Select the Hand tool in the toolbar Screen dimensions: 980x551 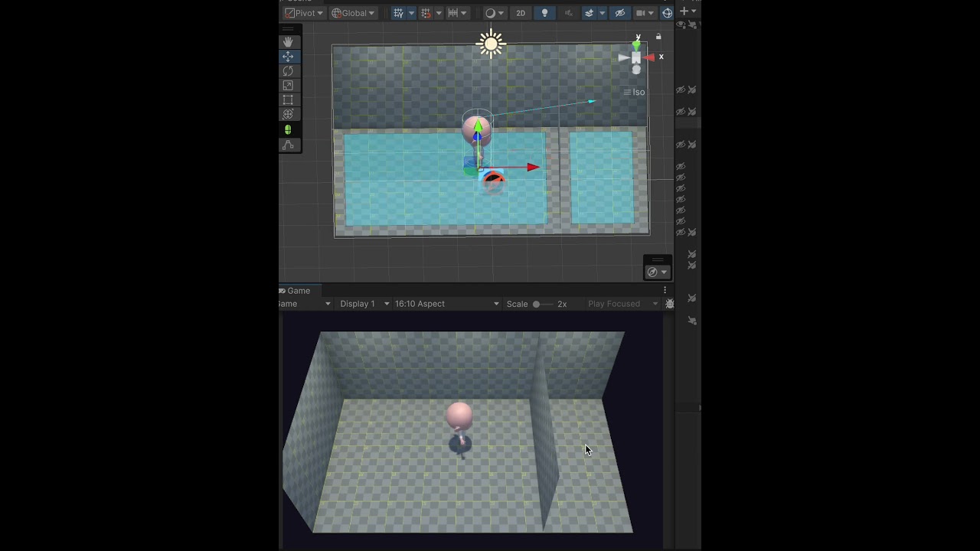click(x=289, y=41)
